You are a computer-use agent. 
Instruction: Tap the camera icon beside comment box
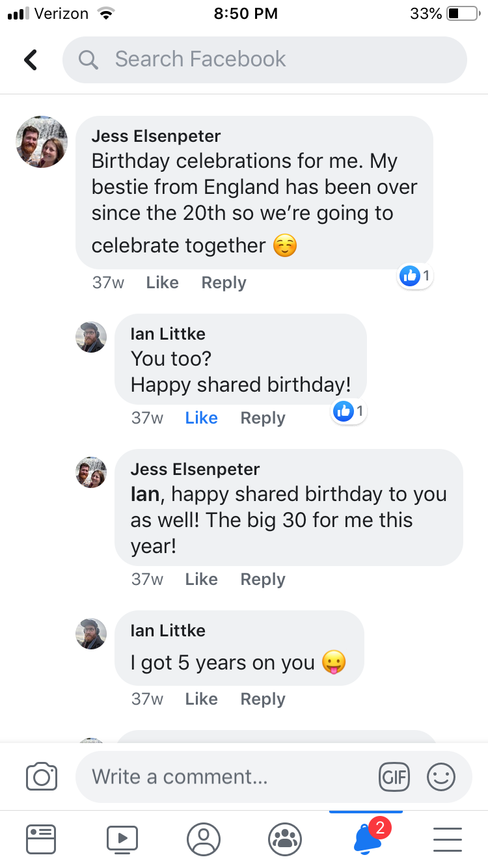click(42, 776)
